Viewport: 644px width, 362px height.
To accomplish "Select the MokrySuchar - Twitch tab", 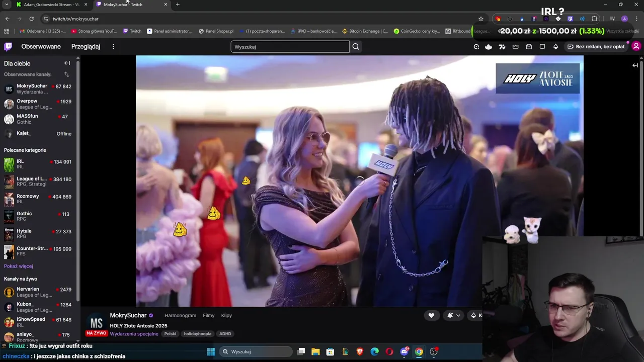I will 132,5.
